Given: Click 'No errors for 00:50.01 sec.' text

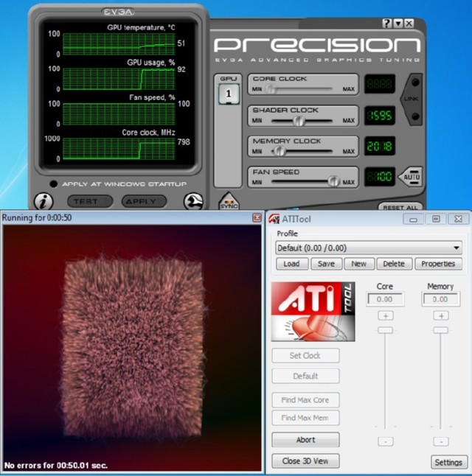Looking at the screenshot, I should (56, 466).
